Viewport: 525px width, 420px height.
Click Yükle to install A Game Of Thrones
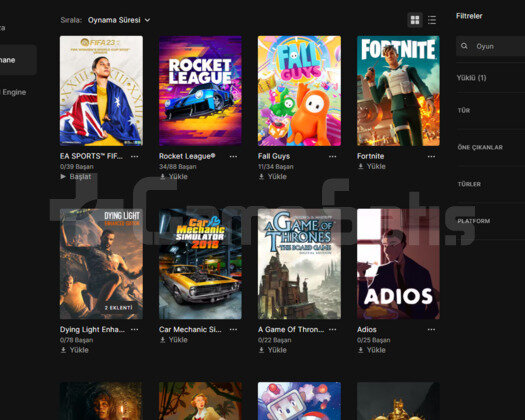[x=273, y=350]
